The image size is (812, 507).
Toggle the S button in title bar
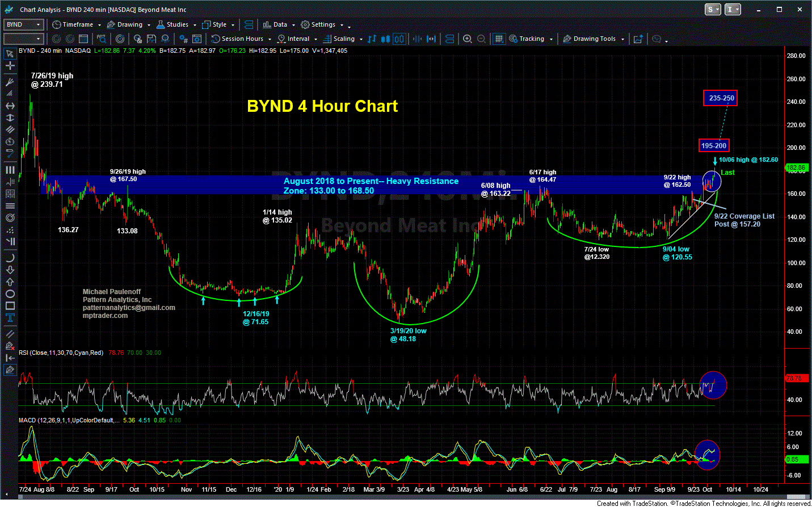pyautogui.click(x=713, y=9)
